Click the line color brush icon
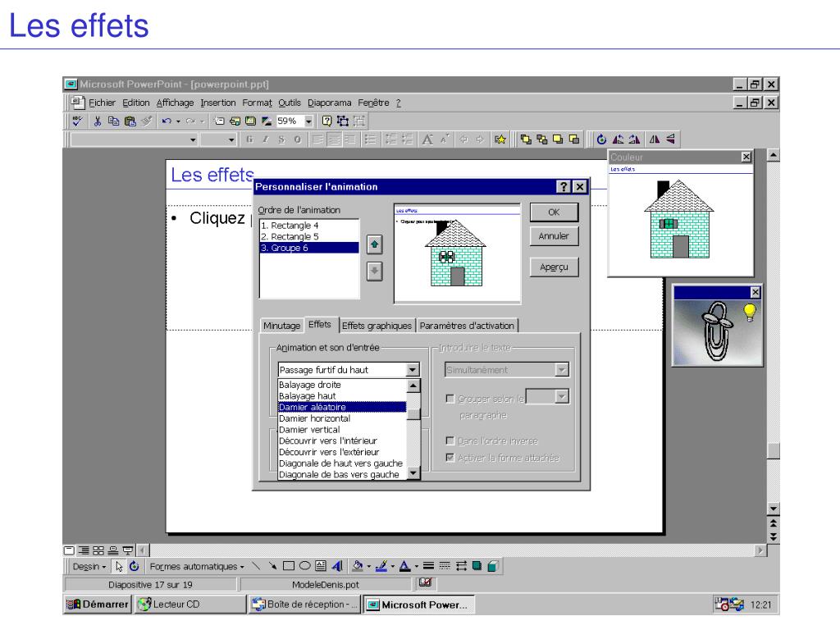This screenshot has height=630, width=840. pyautogui.click(x=381, y=566)
